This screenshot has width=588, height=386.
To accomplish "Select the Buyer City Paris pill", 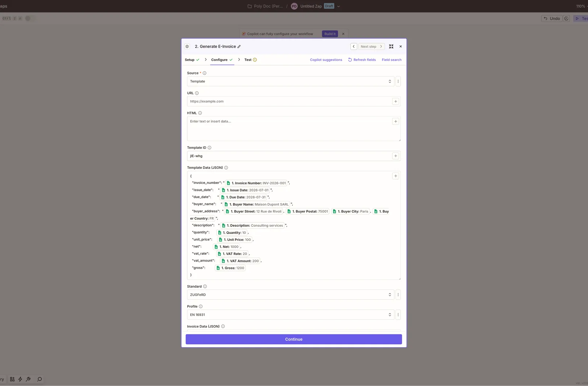I will 351,211.
